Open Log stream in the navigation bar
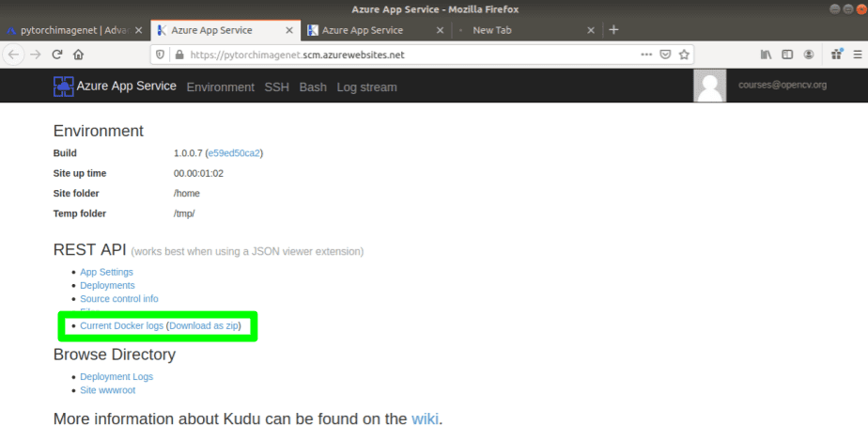 click(366, 87)
